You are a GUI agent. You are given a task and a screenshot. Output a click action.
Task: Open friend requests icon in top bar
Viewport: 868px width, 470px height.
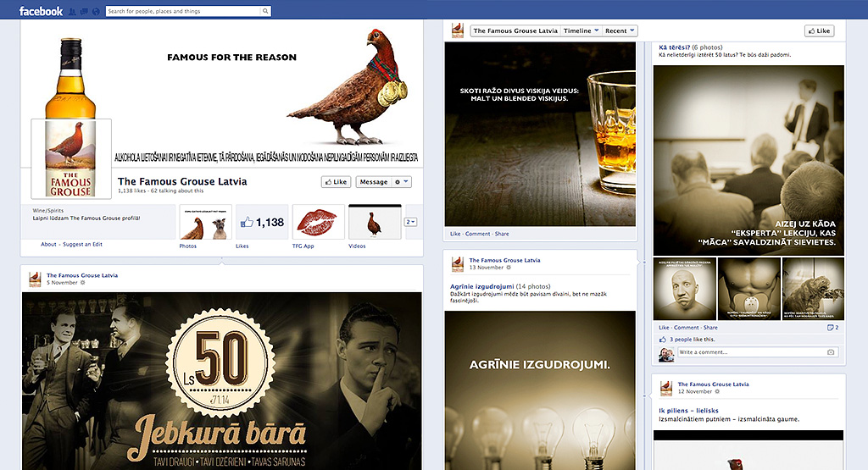click(x=72, y=11)
